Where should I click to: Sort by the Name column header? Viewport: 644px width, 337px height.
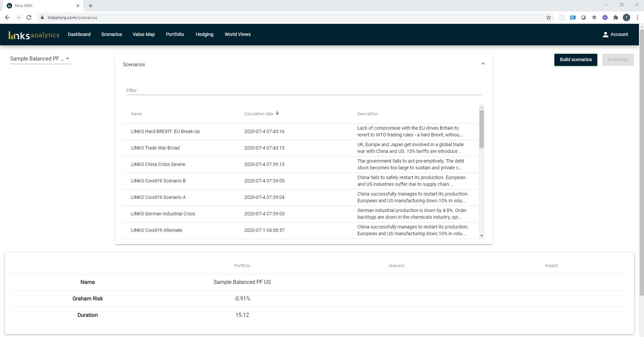tap(136, 114)
